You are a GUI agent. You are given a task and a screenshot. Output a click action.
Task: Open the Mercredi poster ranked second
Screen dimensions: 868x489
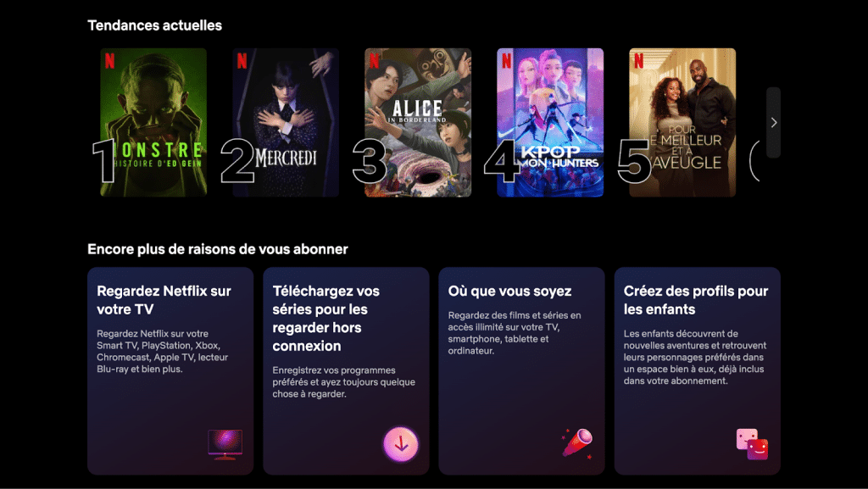pos(286,122)
